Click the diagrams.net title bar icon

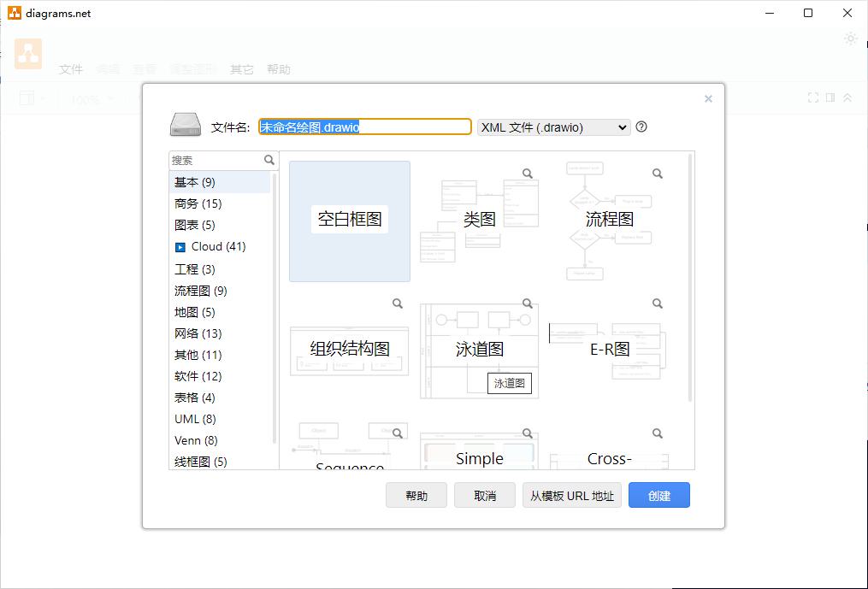coord(15,13)
